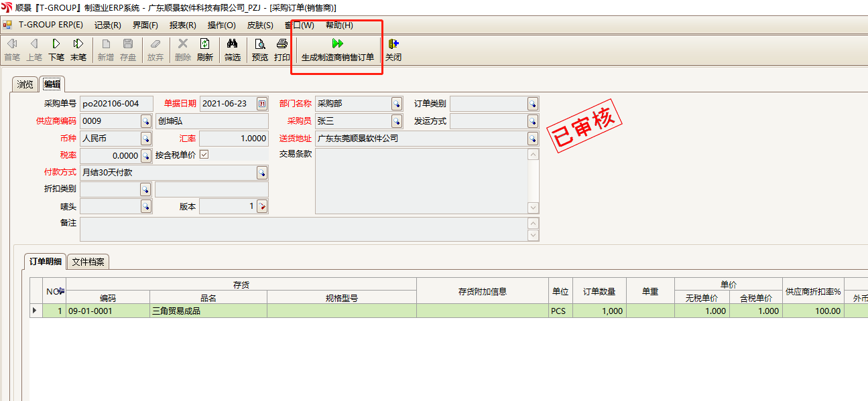Click the 刷新 refresh icon
This screenshot has height=401, width=868.
pyautogui.click(x=204, y=44)
